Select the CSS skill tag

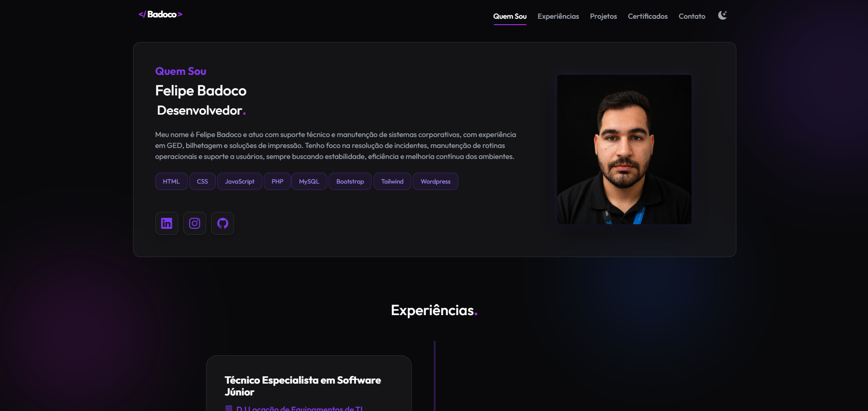[202, 181]
